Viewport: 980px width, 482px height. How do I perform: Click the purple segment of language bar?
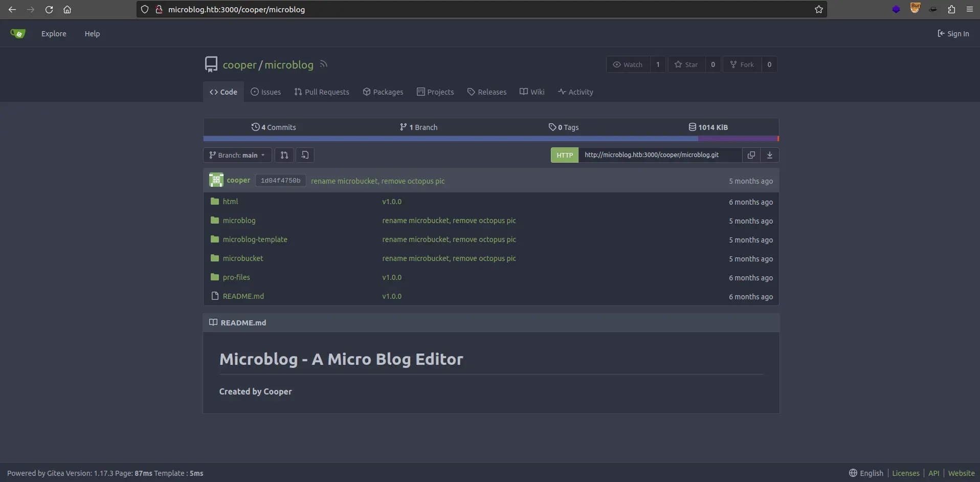[x=738, y=139]
